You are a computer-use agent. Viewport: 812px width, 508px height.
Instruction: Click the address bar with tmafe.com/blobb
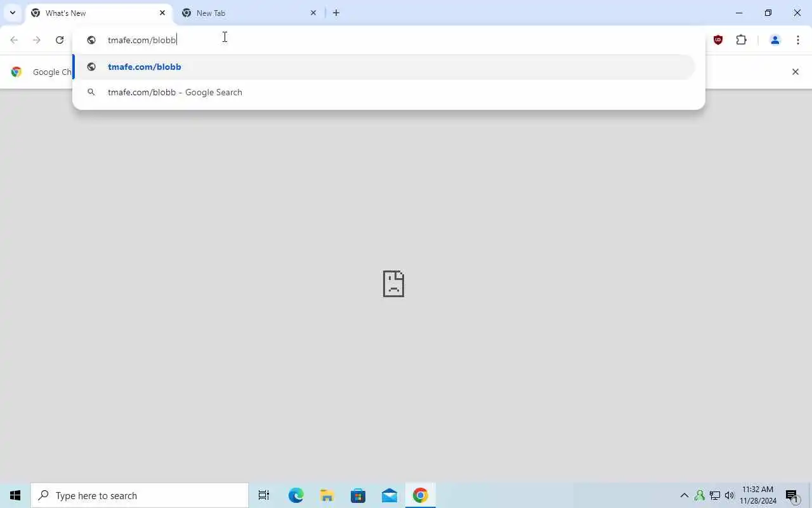(x=388, y=40)
